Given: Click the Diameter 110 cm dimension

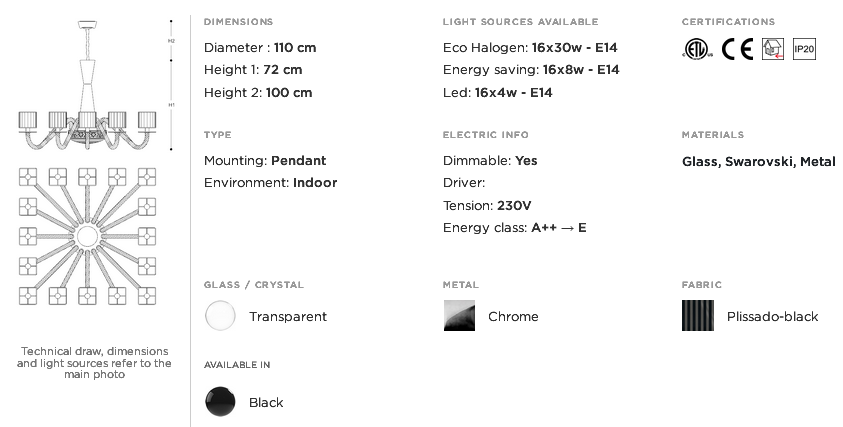Looking at the screenshot, I should pos(260,48).
